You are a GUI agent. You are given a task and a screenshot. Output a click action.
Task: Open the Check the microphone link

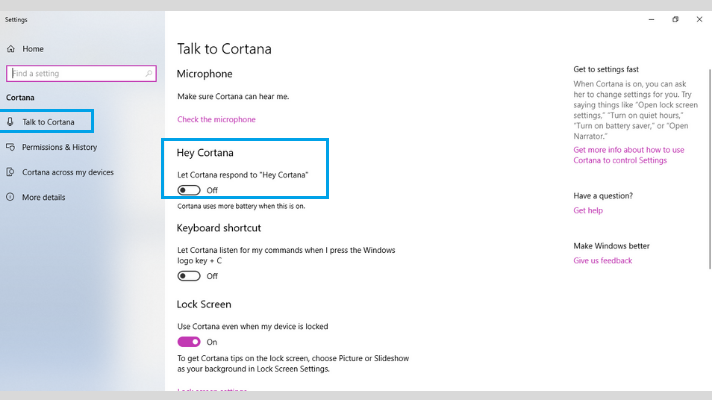pyautogui.click(x=216, y=119)
